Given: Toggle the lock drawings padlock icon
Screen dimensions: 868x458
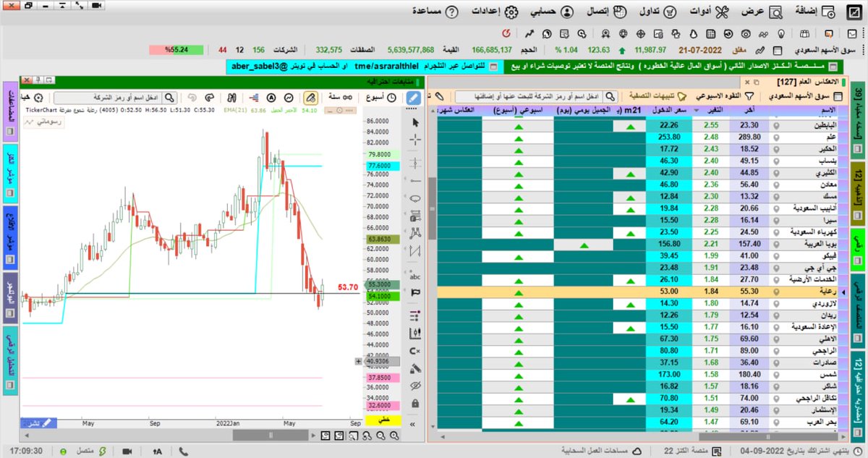Looking at the screenshot, I should click(x=415, y=403).
